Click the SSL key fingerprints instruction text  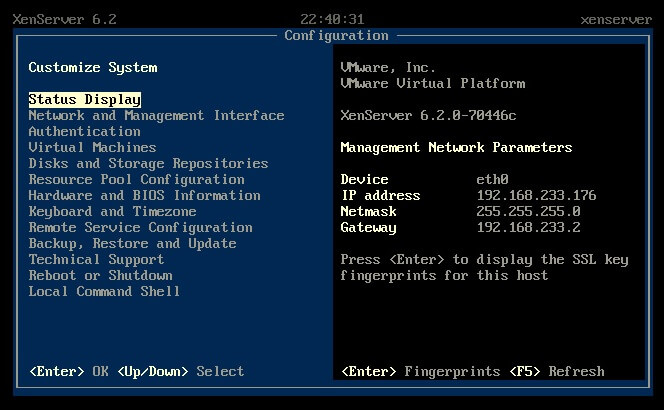(484, 268)
